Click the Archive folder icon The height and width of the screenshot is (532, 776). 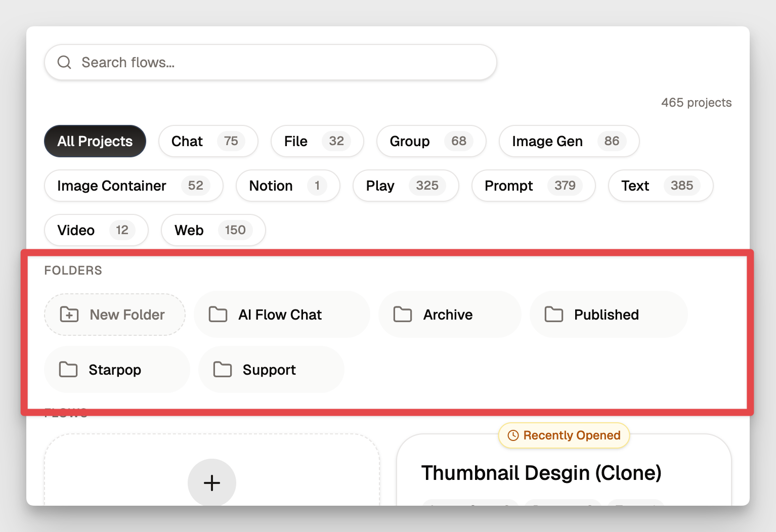[x=403, y=315]
